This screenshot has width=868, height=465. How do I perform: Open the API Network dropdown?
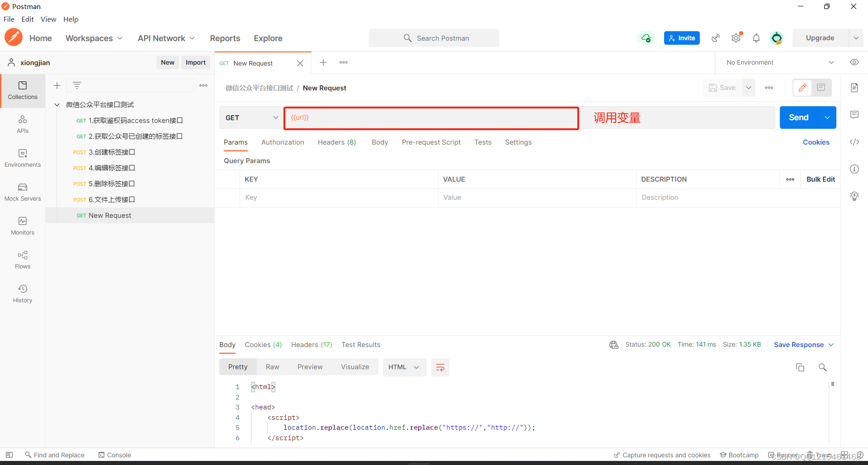166,38
